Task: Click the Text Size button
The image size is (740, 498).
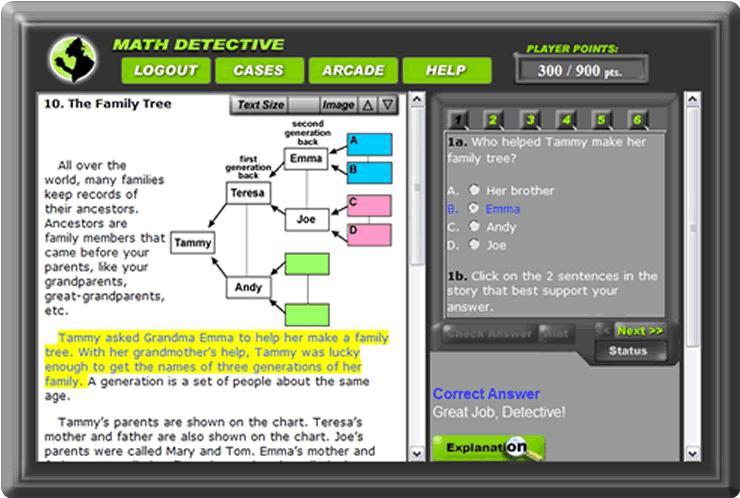Action: pyautogui.click(x=260, y=104)
